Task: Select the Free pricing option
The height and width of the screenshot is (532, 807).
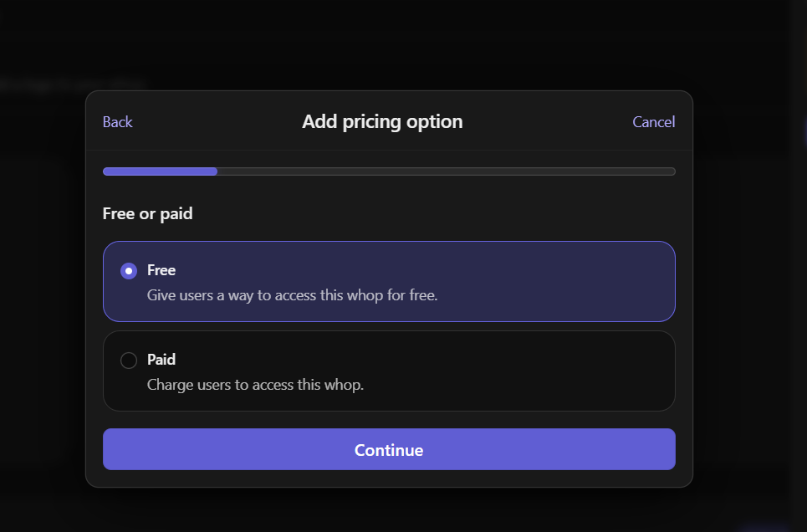Action: (389, 282)
